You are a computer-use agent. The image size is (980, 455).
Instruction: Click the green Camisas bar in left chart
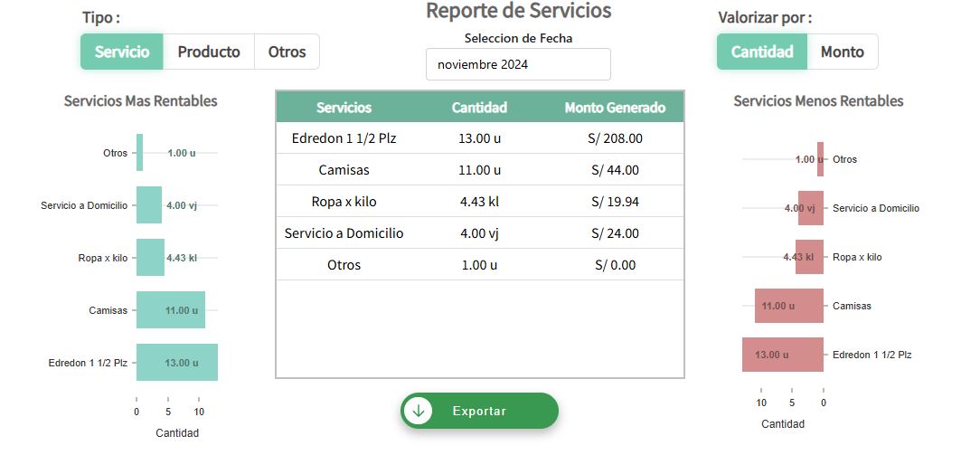click(x=170, y=310)
